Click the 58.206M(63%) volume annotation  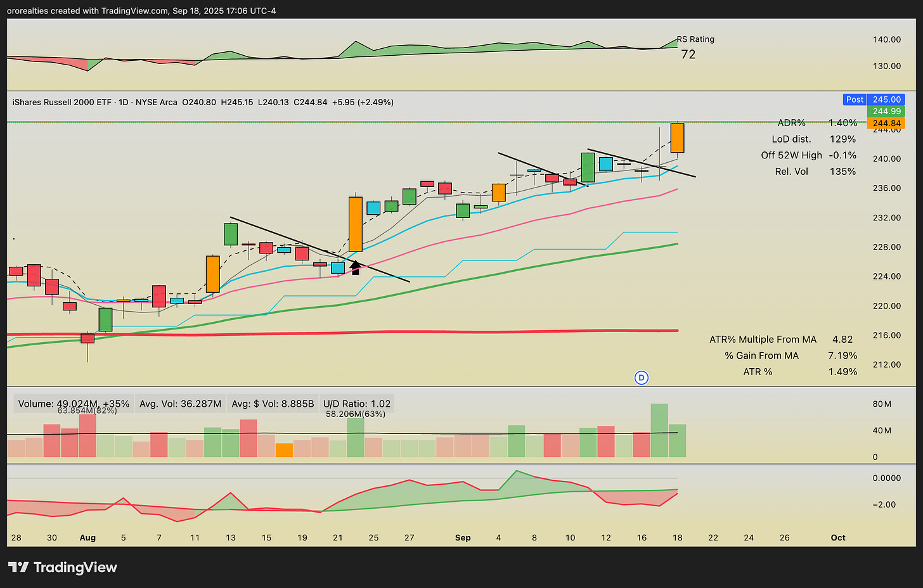356,414
